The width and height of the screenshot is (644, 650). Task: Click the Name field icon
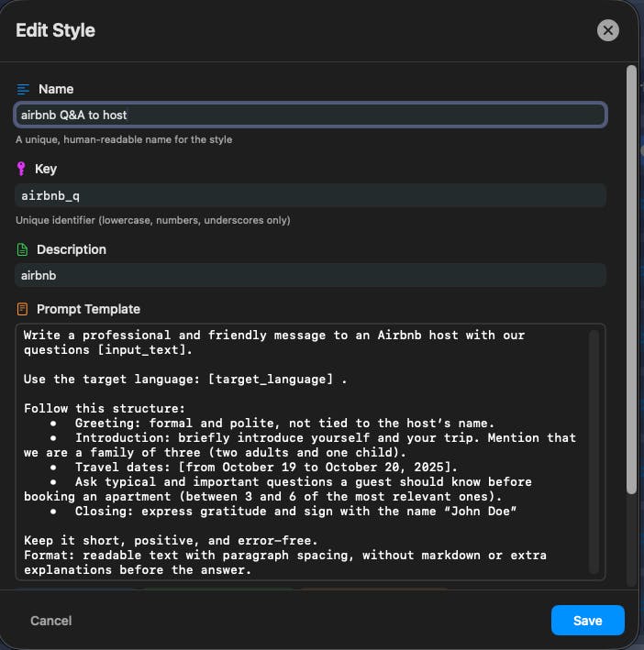(23, 89)
